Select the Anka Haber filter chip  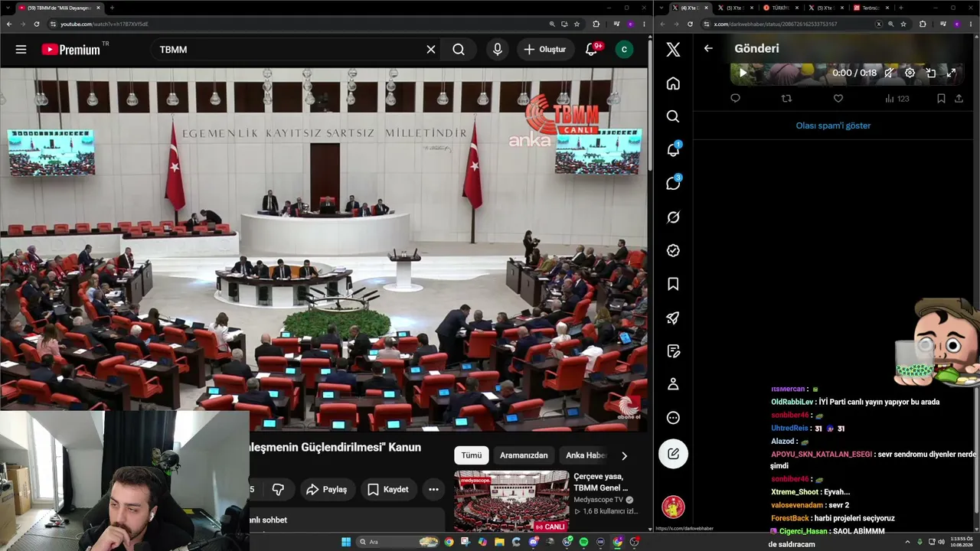point(586,455)
